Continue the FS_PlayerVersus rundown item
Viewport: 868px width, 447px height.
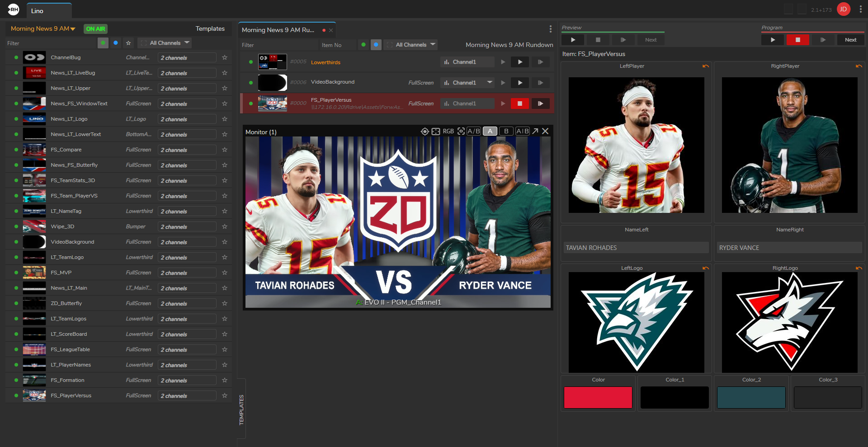coord(541,104)
